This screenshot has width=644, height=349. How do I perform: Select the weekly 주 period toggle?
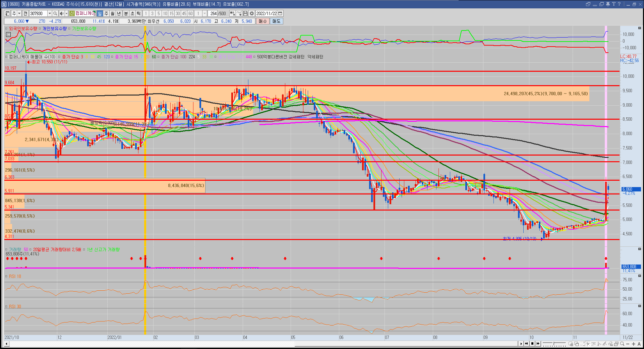106,13
